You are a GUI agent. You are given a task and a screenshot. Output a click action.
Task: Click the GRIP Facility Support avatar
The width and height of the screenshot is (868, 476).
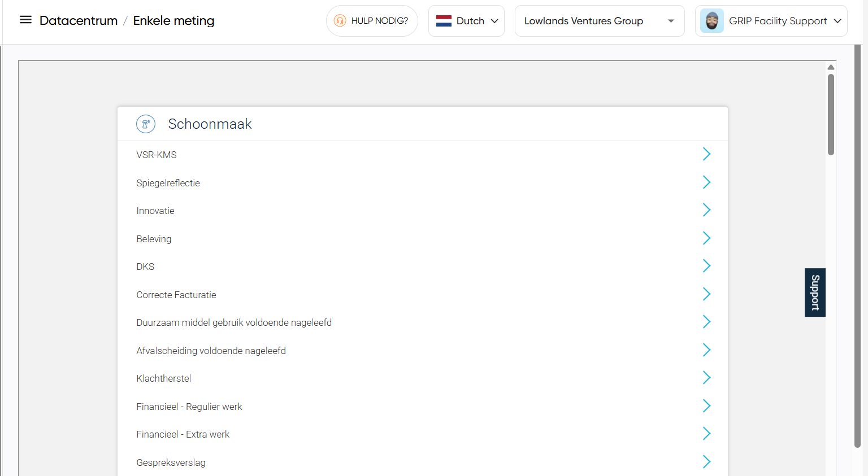click(x=711, y=21)
